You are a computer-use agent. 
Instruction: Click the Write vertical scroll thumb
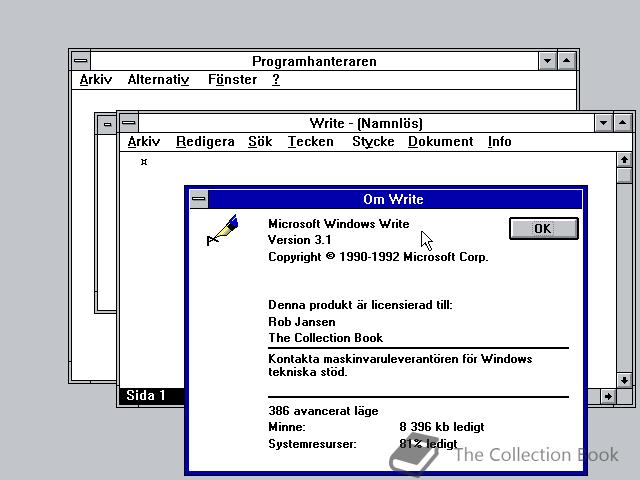point(624,176)
